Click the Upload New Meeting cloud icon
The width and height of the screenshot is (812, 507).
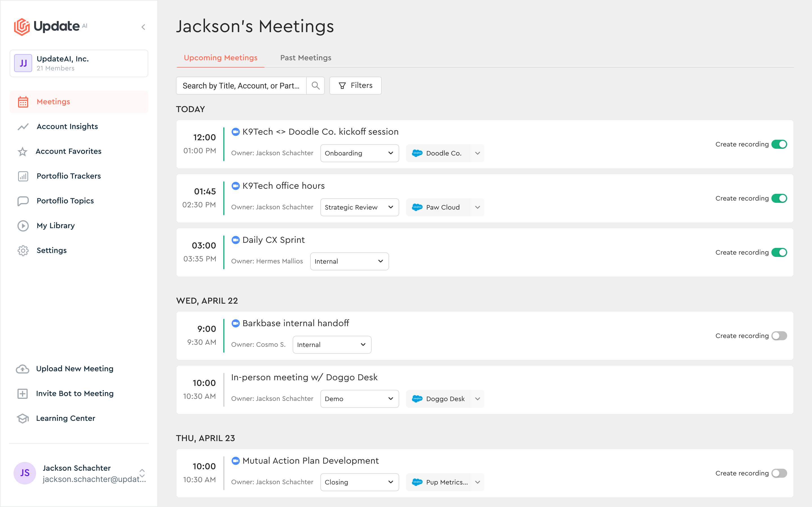[23, 369]
